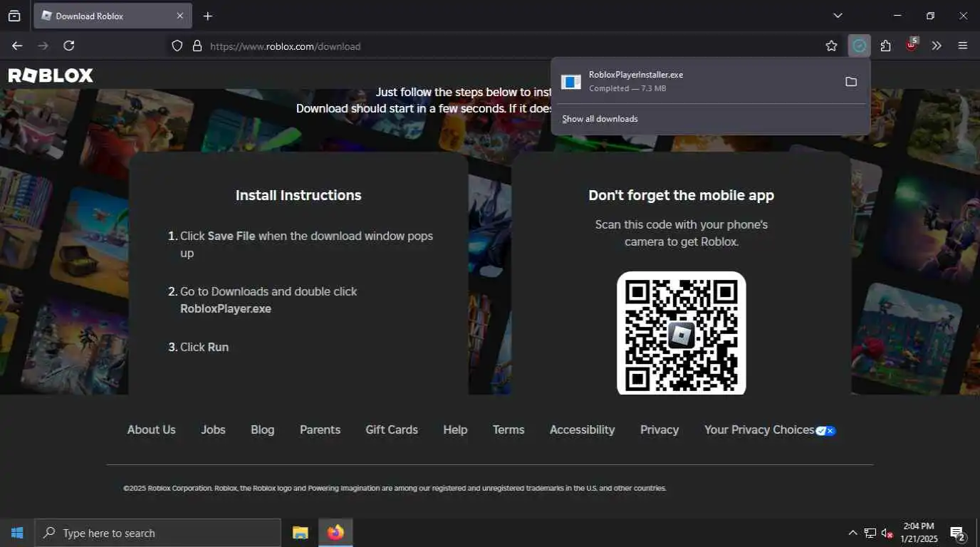Open the Parents footer link
Viewport: 980px width, 547px height.
[x=320, y=430]
